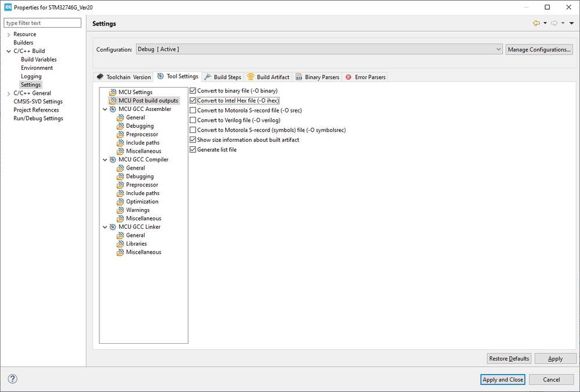
Task: Click Apply and Close
Action: 503,379
